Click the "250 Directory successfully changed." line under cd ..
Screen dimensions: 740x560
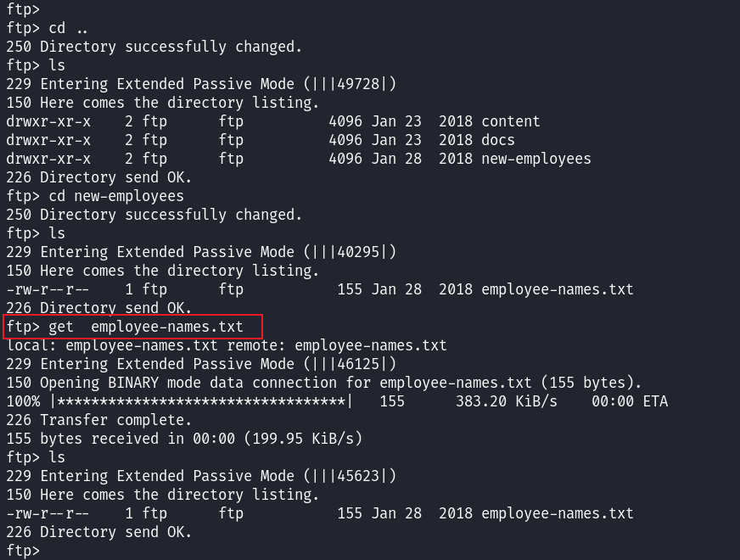154,47
